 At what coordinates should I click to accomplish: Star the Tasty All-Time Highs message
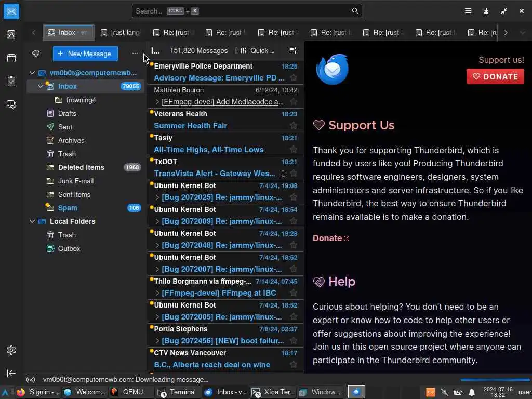tap(294, 150)
